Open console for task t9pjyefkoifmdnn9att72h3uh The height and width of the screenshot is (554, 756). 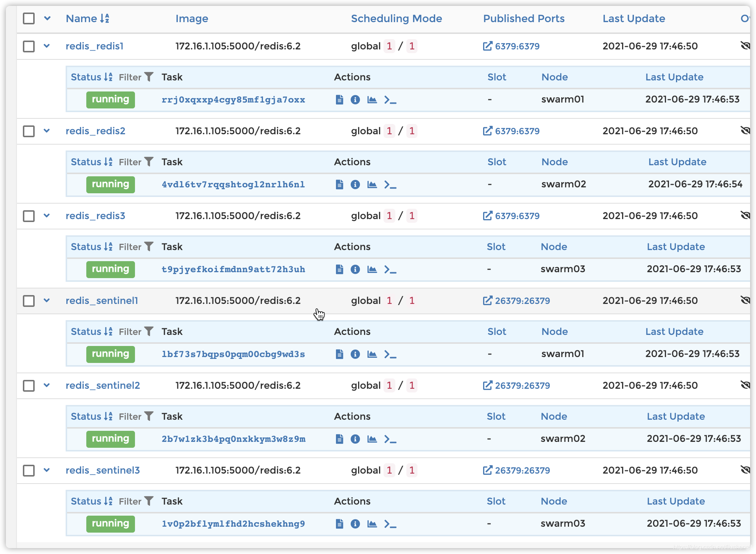[390, 269]
